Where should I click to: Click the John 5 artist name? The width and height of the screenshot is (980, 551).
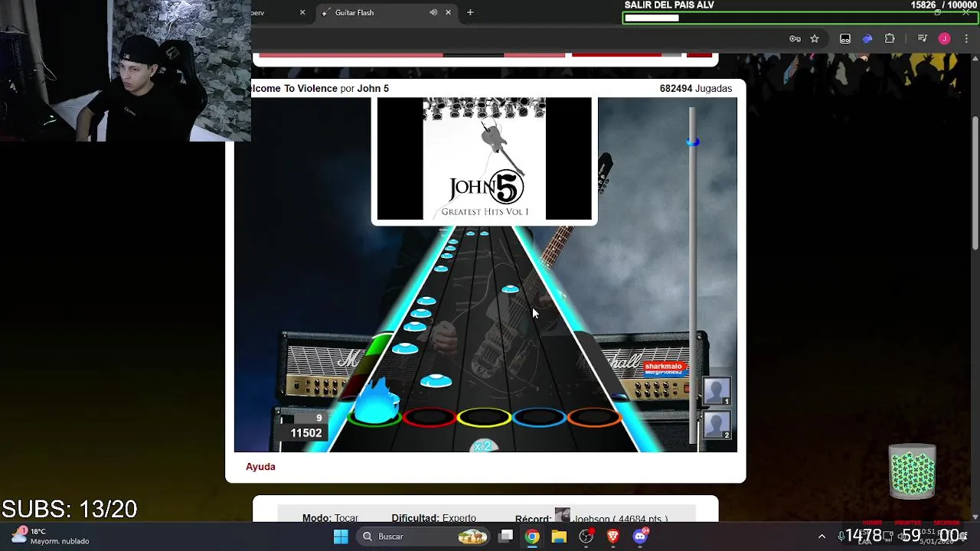(373, 89)
